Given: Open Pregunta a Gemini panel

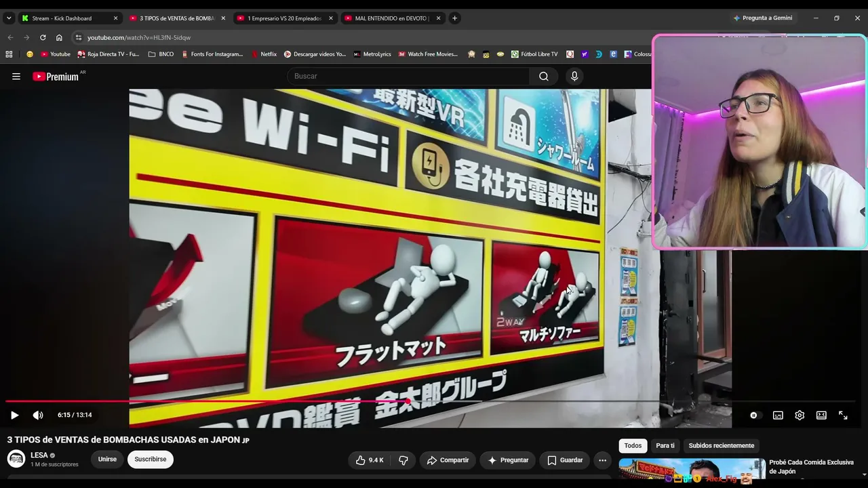Looking at the screenshot, I should pyautogui.click(x=763, y=18).
